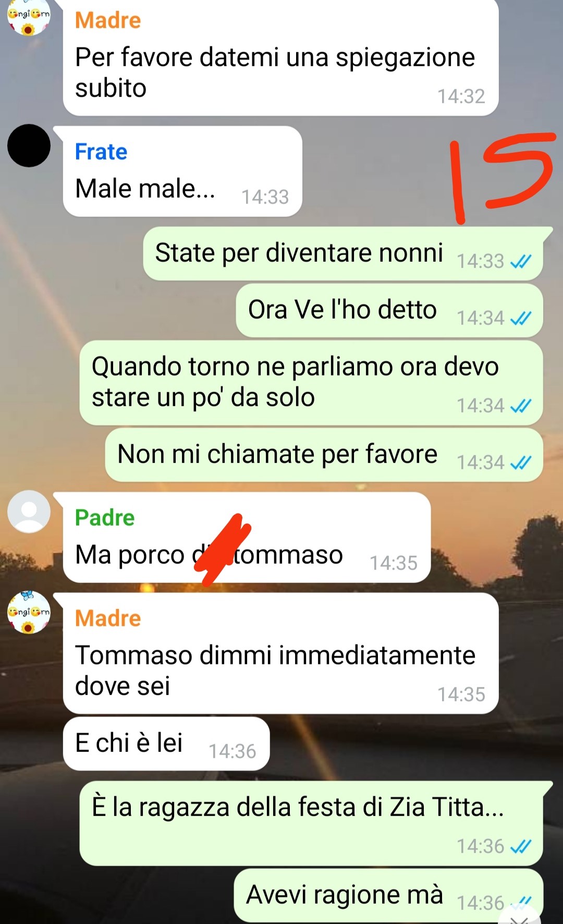Tap read checkmarks on 'Non mi chiamate per favore'
Viewport: 563px width, 924px height.
coord(520,463)
